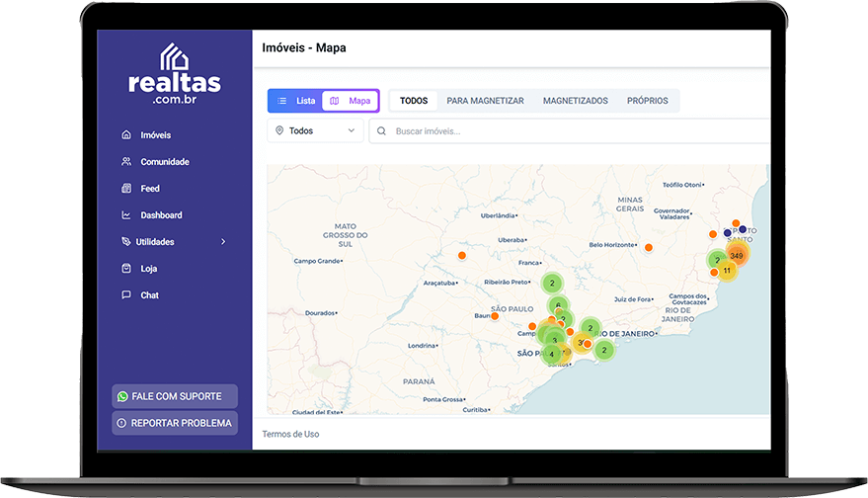The image size is (868, 498).
Task: Click the chart icon beside Dashboard
Action: tap(126, 215)
